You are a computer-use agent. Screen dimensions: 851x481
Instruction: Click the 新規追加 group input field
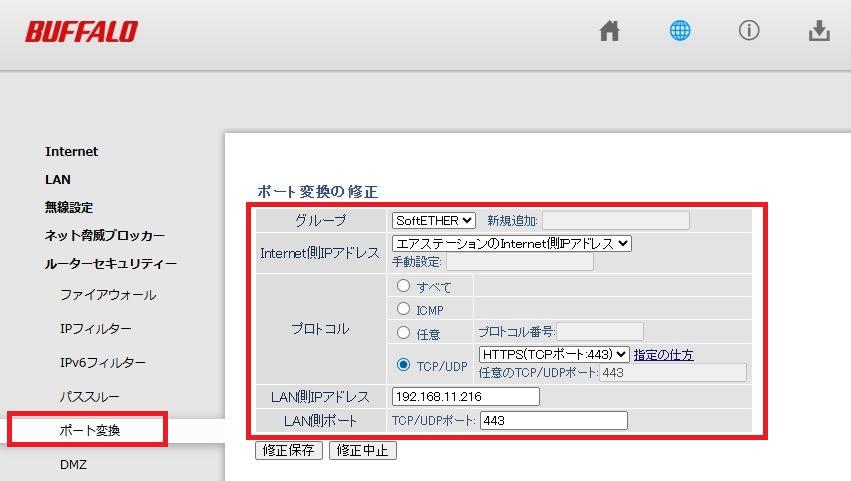pyautogui.click(x=616, y=220)
